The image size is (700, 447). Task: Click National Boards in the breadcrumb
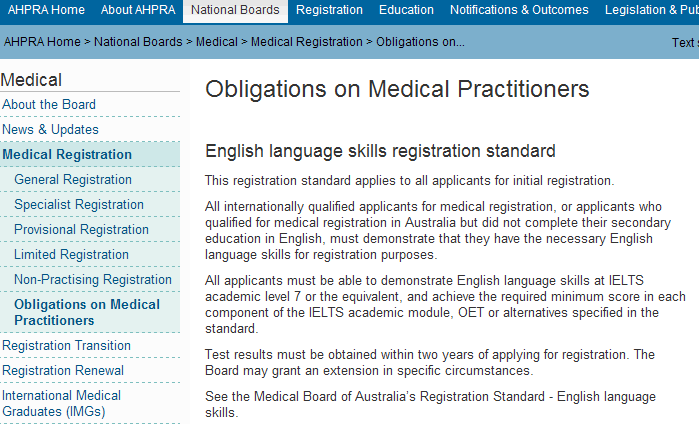coord(138,42)
